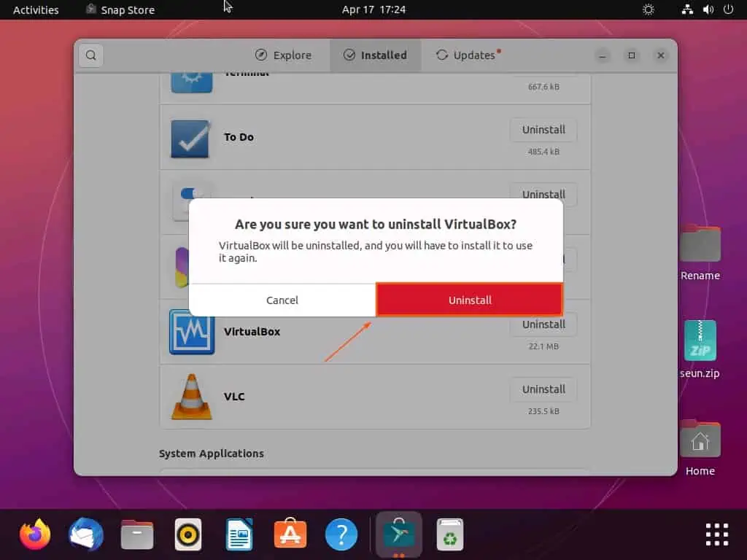This screenshot has height=560, width=747.
Task: Open Thunderbird Mail from the dock
Action: pyautogui.click(x=86, y=534)
